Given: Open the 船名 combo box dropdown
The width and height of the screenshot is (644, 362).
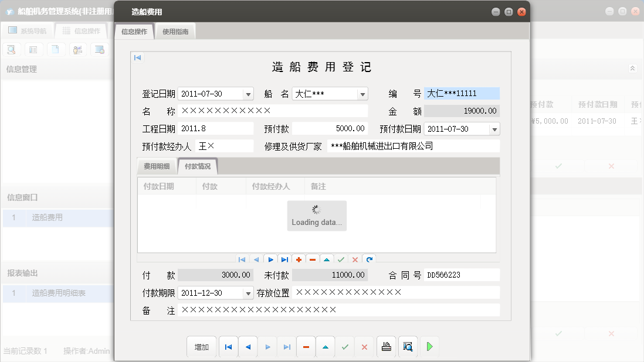Looking at the screenshot, I should (362, 93).
